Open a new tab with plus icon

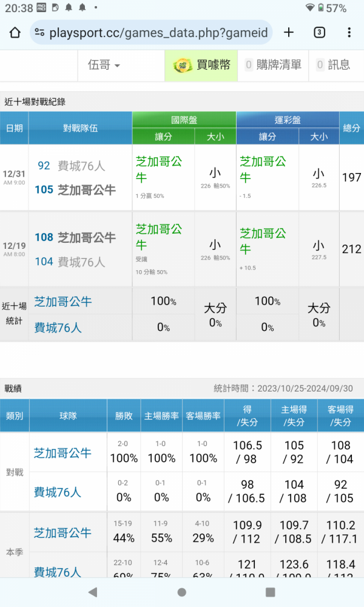tap(289, 33)
